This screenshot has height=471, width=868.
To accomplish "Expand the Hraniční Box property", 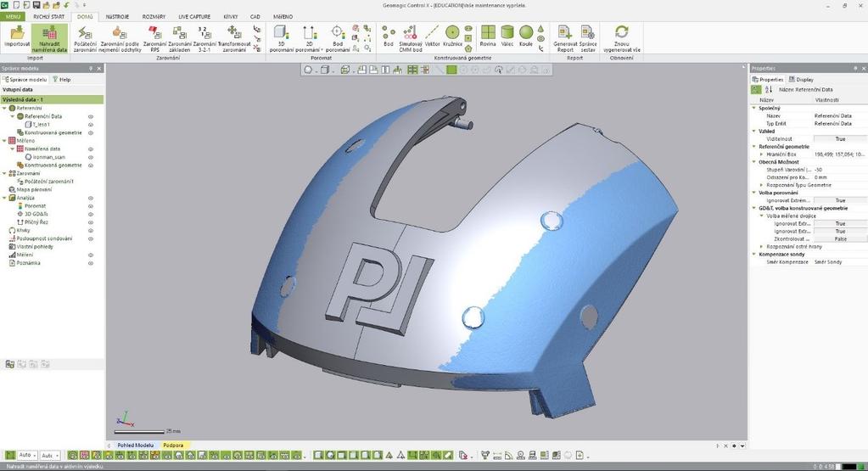I will pyautogui.click(x=762, y=154).
